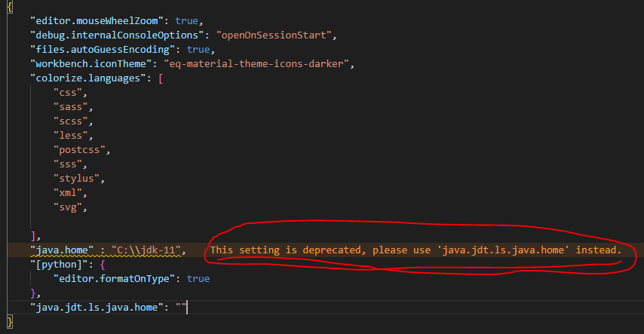Click the "less" array entry

pyautogui.click(x=71, y=136)
